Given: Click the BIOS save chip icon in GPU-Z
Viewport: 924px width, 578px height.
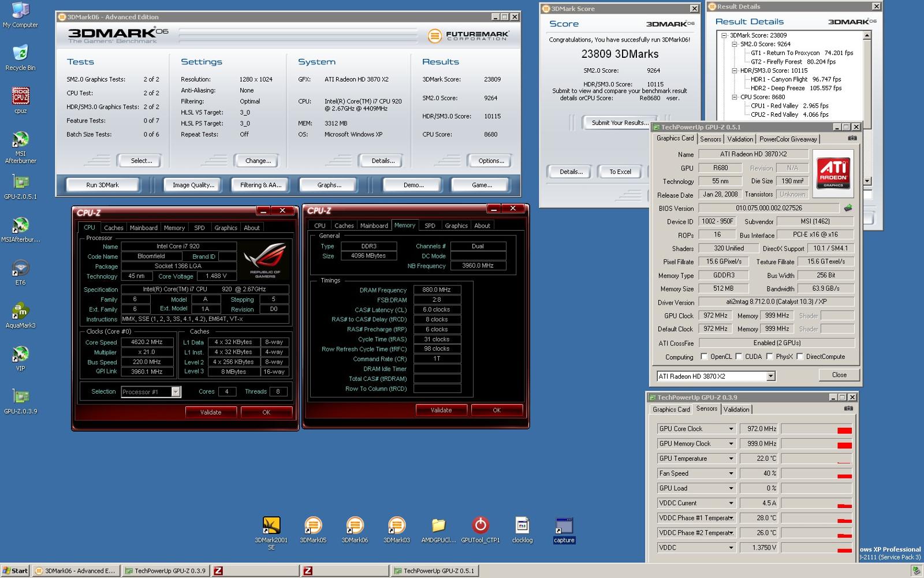Looking at the screenshot, I should point(848,208).
